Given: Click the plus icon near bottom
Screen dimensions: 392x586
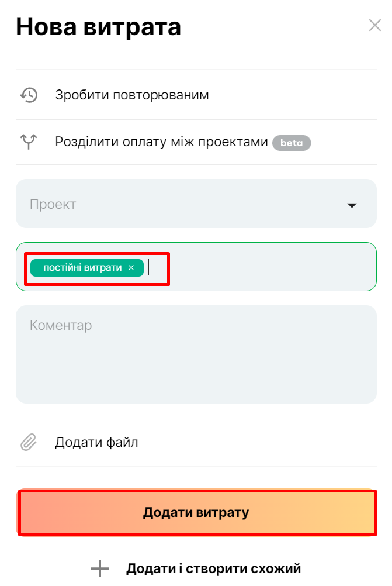Looking at the screenshot, I should 100,568.
